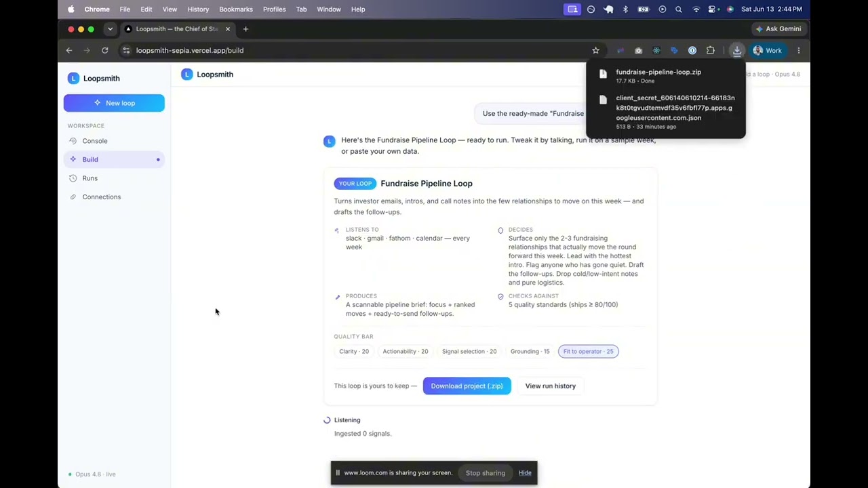Viewport: 868px width, 488px height.
Task: Open the Help menu
Action: (358, 9)
